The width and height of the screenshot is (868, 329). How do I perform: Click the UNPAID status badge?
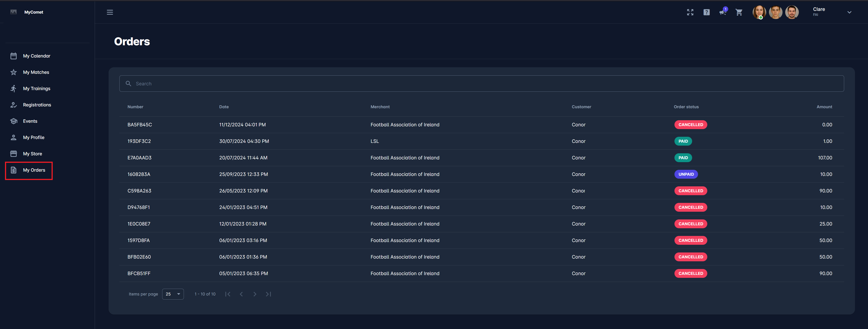(686, 174)
